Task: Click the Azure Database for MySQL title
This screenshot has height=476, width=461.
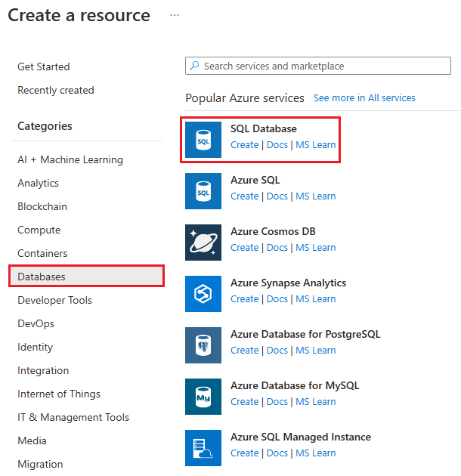Action: (295, 385)
